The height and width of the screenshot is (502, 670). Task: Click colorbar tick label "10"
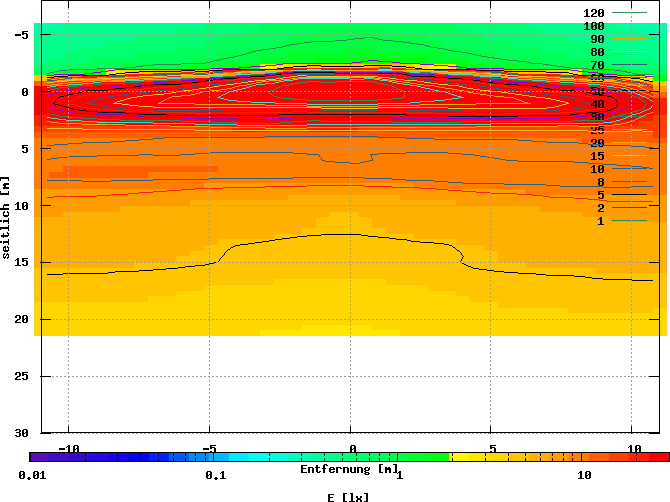pos(585,475)
